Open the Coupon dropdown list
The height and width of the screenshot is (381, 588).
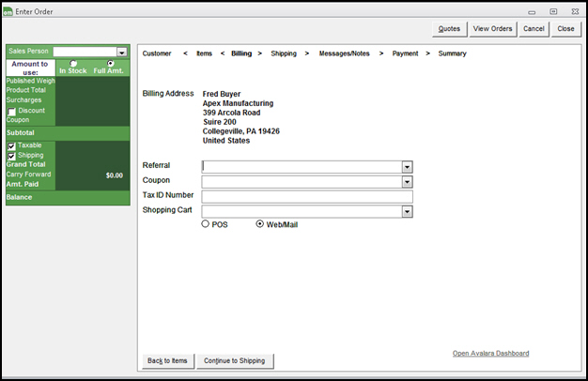[407, 182]
